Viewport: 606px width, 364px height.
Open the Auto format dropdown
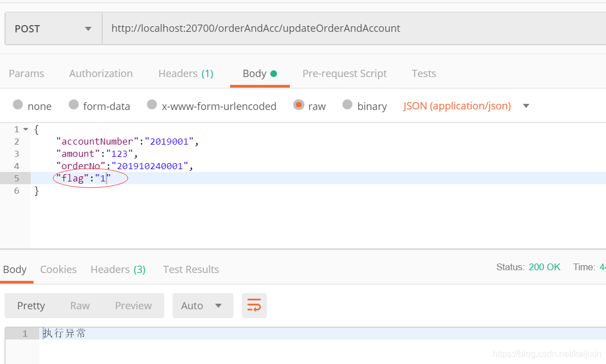pos(203,305)
